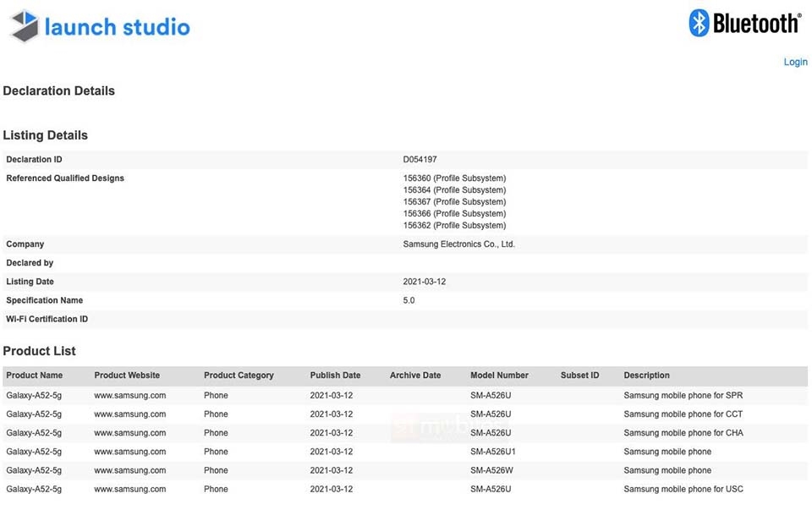Viewport: 812px width, 510px height.
Task: Select the Product Website column header
Action: click(127, 376)
